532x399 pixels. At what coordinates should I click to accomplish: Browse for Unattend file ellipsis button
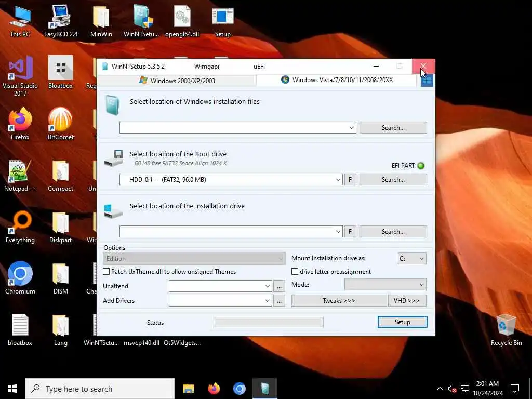tap(279, 286)
